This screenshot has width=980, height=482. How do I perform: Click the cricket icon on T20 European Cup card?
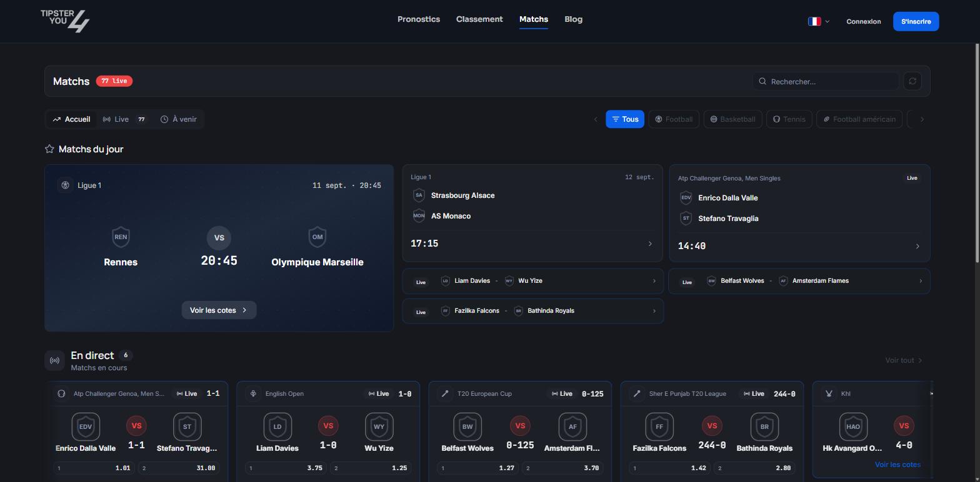click(445, 393)
